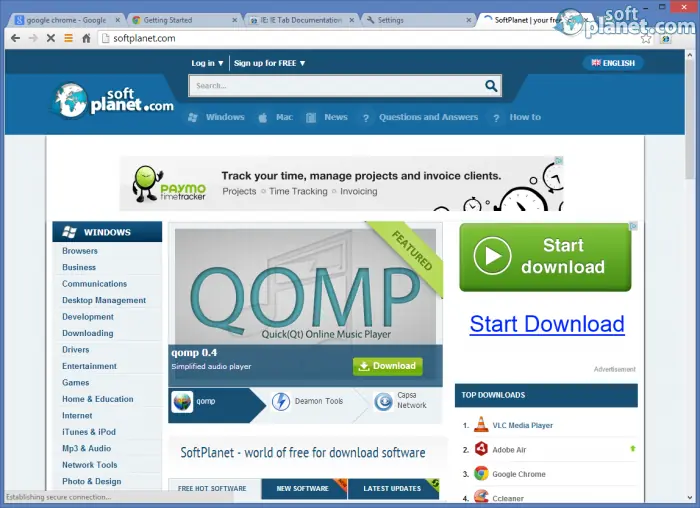Click the Paymo Track your time ad banner
Screen dimensions: 700x508
click(x=341, y=183)
